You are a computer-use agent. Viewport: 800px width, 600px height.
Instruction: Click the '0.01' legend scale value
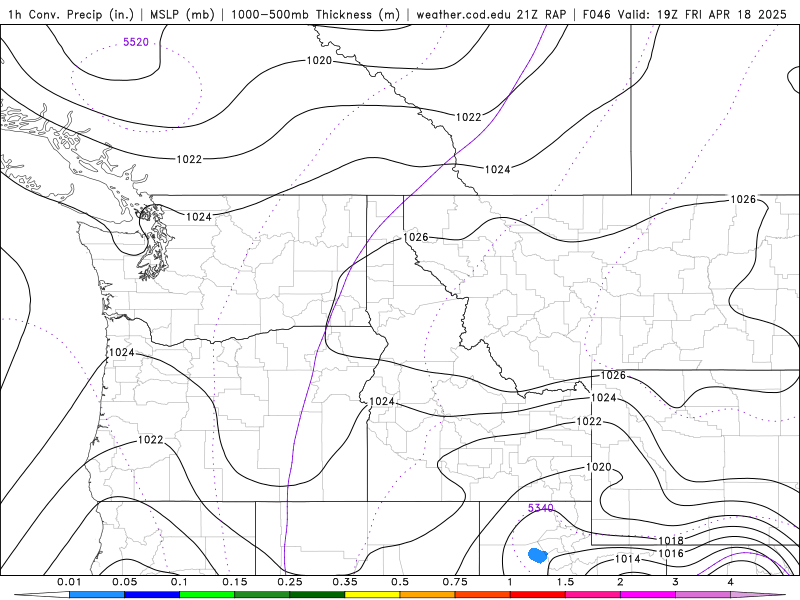click(x=69, y=582)
